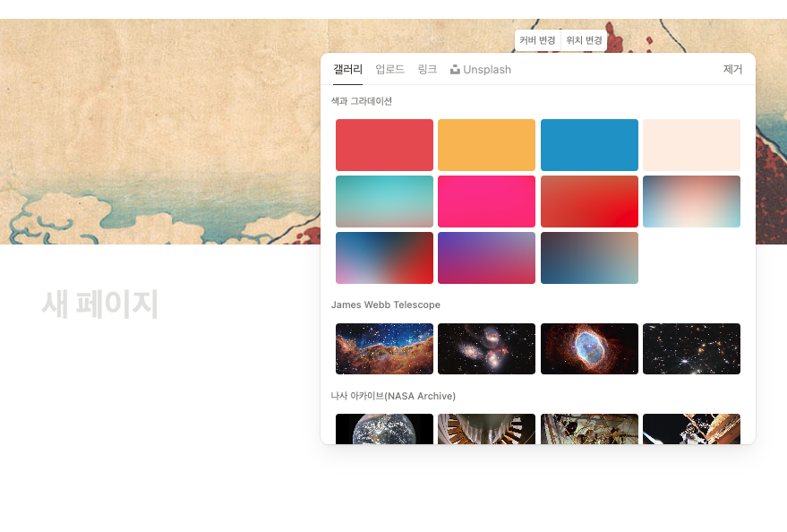Select the pink magenta color swatch
This screenshot has height=532, width=787.
(486, 201)
